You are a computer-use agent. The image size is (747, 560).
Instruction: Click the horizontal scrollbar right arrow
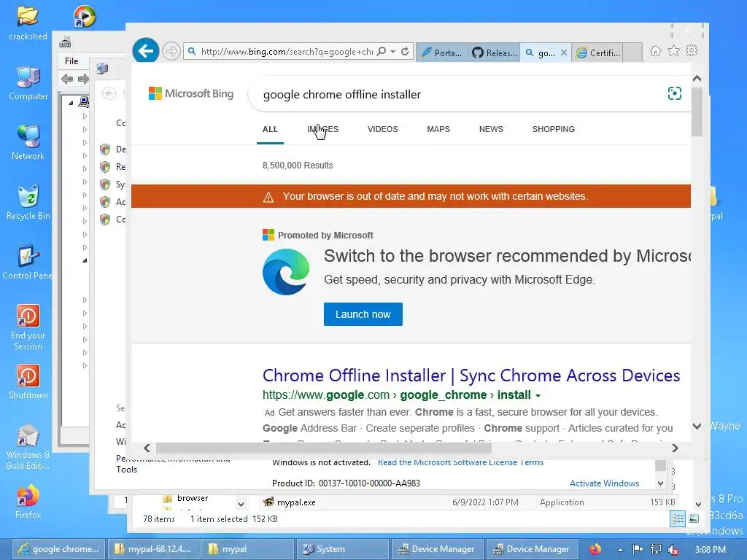(675, 448)
